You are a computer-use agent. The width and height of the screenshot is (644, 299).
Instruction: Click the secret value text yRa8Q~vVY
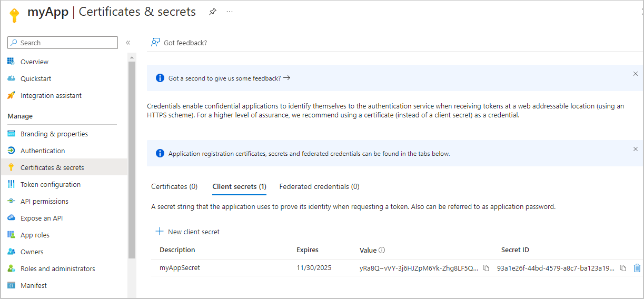(419, 268)
